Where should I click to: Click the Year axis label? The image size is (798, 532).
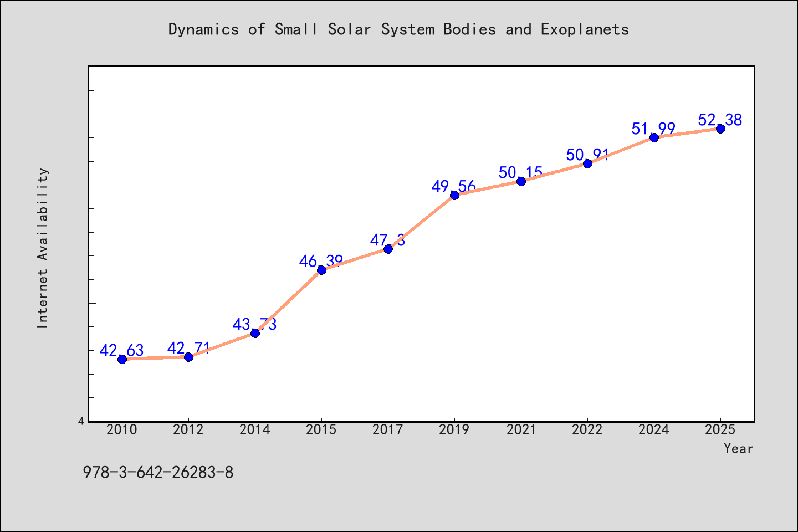click(x=739, y=449)
